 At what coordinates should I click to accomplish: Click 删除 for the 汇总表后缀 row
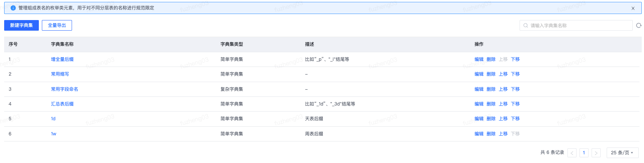[x=491, y=104]
